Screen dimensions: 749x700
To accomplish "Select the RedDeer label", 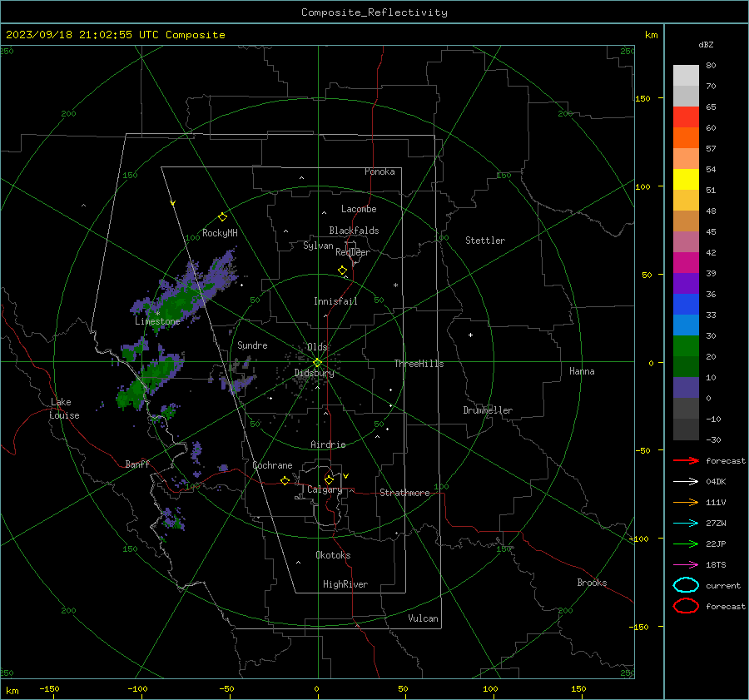I will coord(353,252).
